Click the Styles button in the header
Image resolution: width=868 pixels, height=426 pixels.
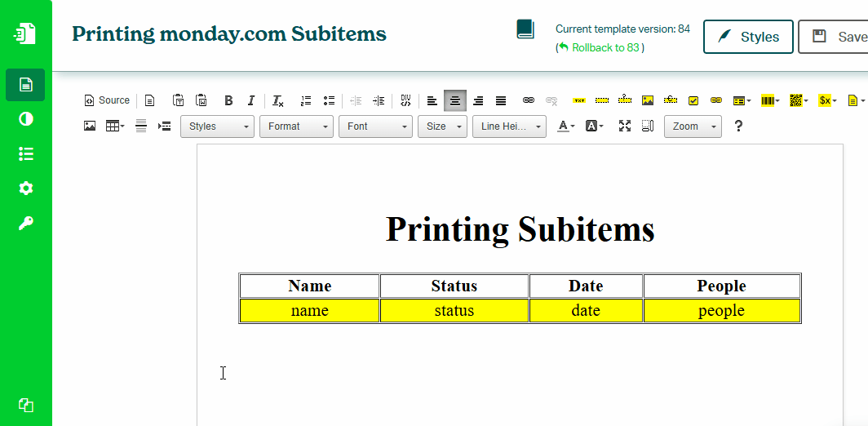point(748,37)
